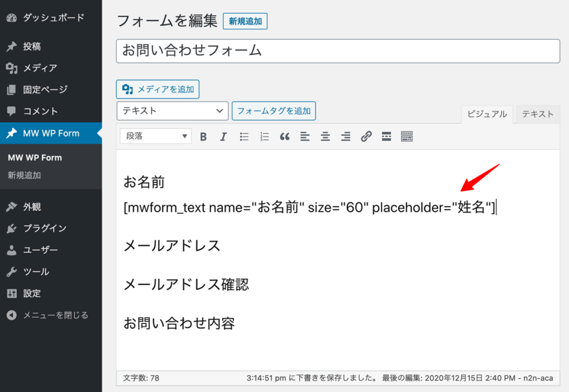Align text center

tap(325, 137)
